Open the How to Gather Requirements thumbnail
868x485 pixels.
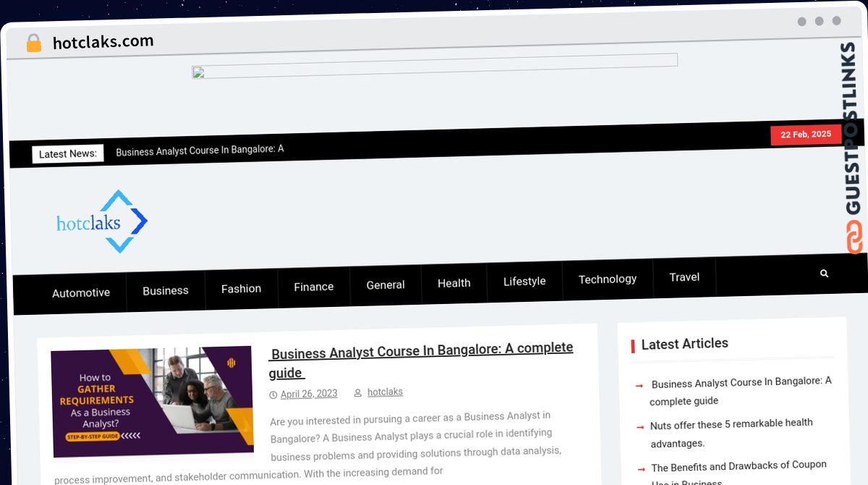(152, 402)
